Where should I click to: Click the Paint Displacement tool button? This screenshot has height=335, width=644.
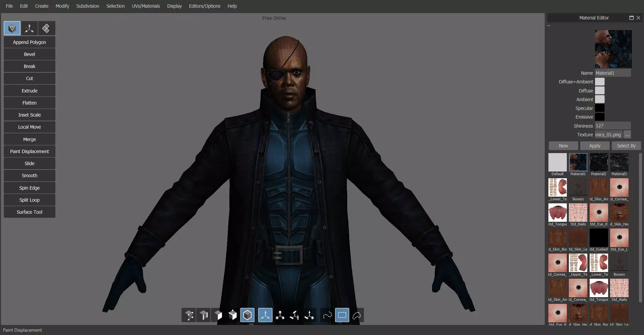point(30,151)
